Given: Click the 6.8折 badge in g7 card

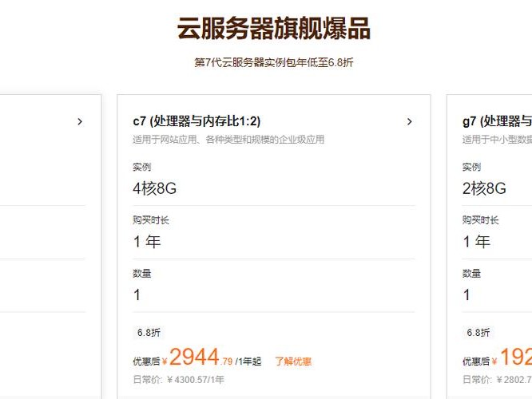Looking at the screenshot, I should [x=478, y=333].
